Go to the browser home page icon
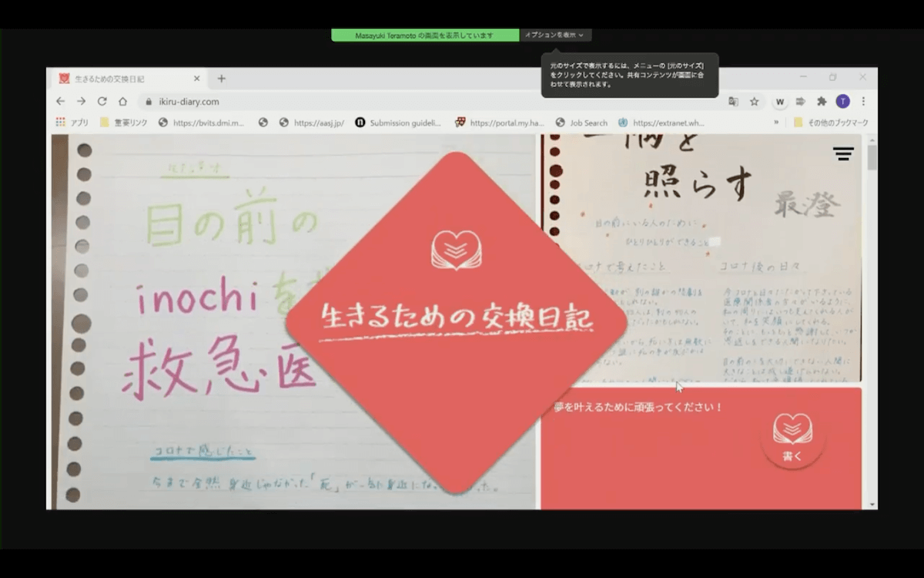Screen dimensions: 924x578 click(122, 101)
